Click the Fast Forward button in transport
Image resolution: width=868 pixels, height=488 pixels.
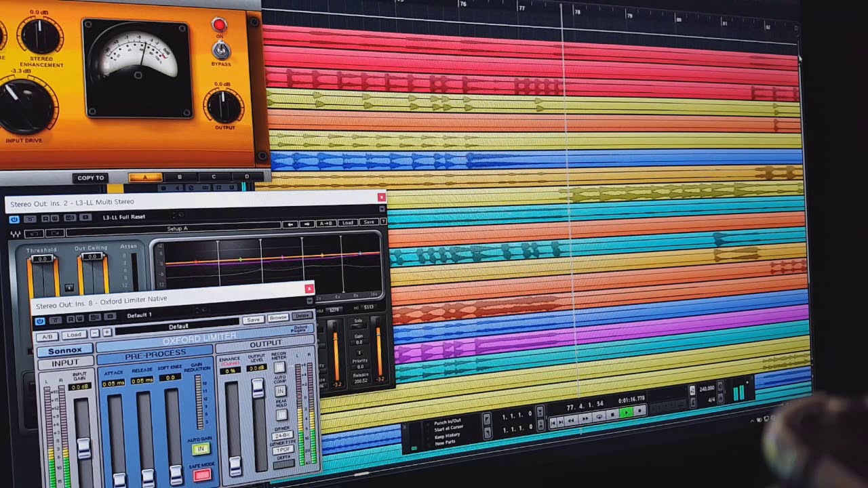point(585,418)
